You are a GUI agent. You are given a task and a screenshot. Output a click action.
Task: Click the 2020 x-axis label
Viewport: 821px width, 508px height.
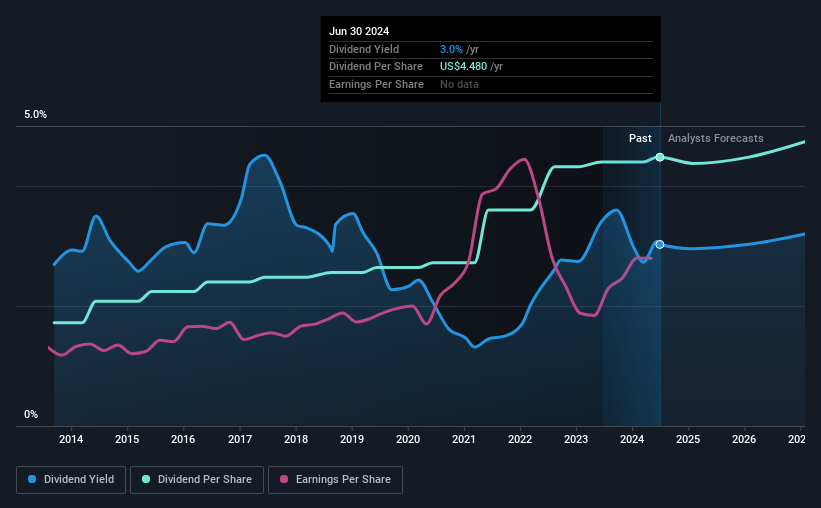click(x=408, y=439)
